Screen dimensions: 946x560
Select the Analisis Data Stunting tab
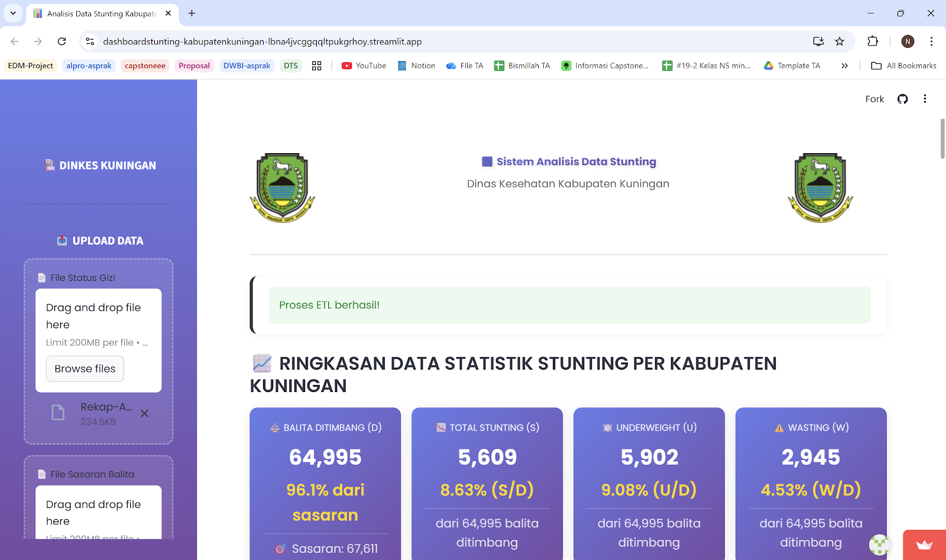pos(101,13)
